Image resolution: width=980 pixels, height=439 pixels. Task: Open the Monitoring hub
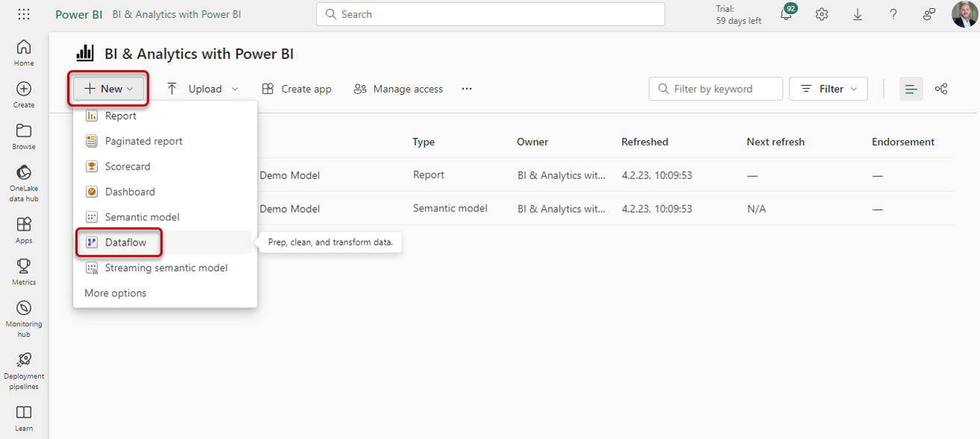click(x=24, y=319)
